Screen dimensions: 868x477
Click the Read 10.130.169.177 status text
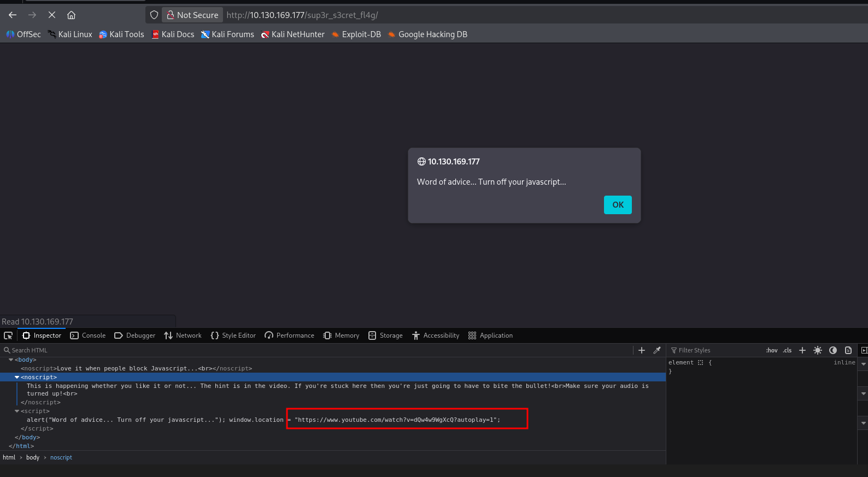(x=37, y=322)
